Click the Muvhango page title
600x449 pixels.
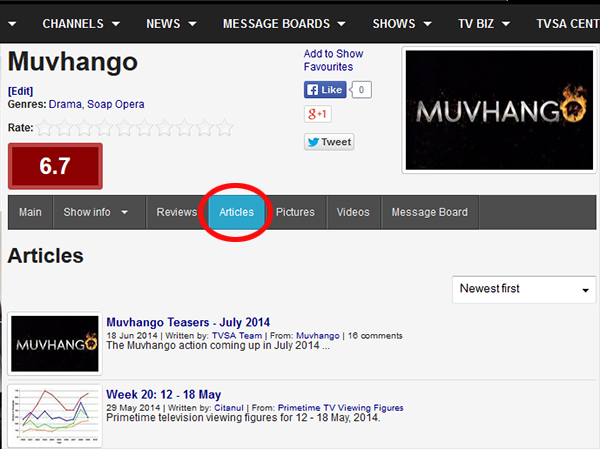73,61
